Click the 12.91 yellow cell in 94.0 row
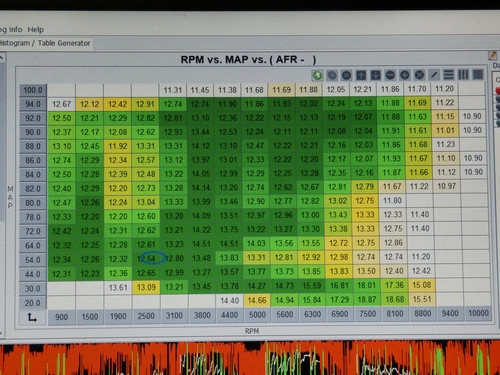The width and height of the screenshot is (500, 375). tap(145, 104)
